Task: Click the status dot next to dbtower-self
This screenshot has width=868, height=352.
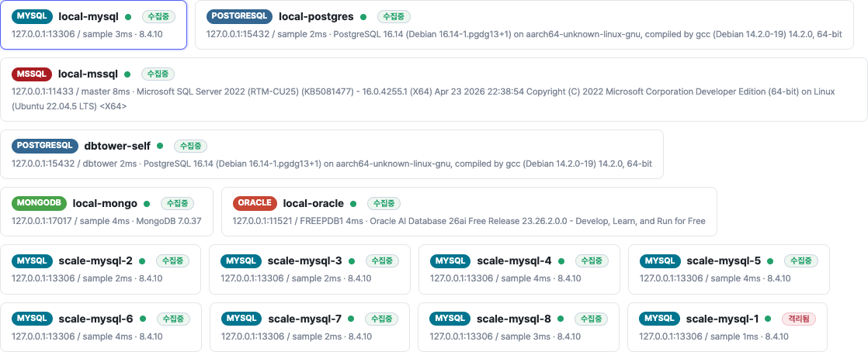Action: click(160, 146)
